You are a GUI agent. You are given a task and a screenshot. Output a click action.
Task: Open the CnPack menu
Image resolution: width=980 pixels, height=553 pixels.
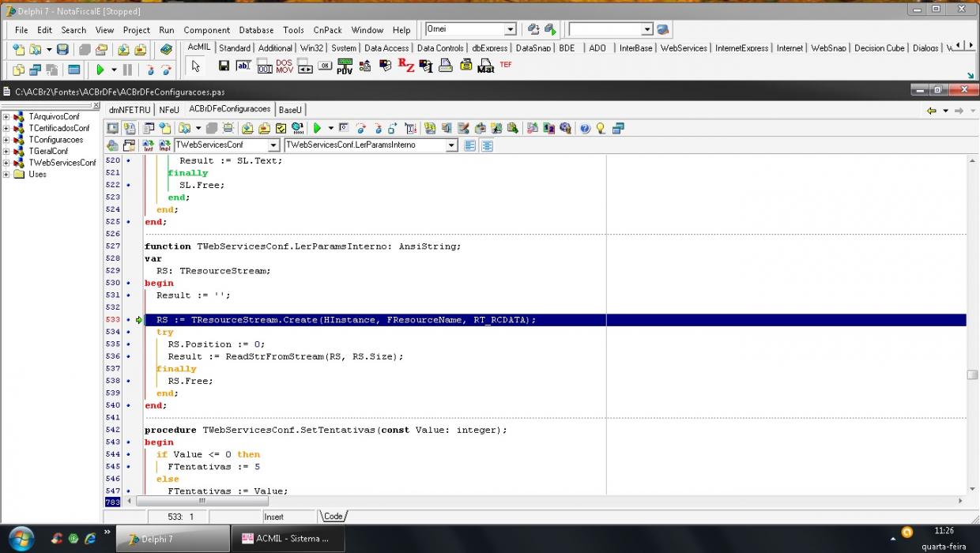327,30
